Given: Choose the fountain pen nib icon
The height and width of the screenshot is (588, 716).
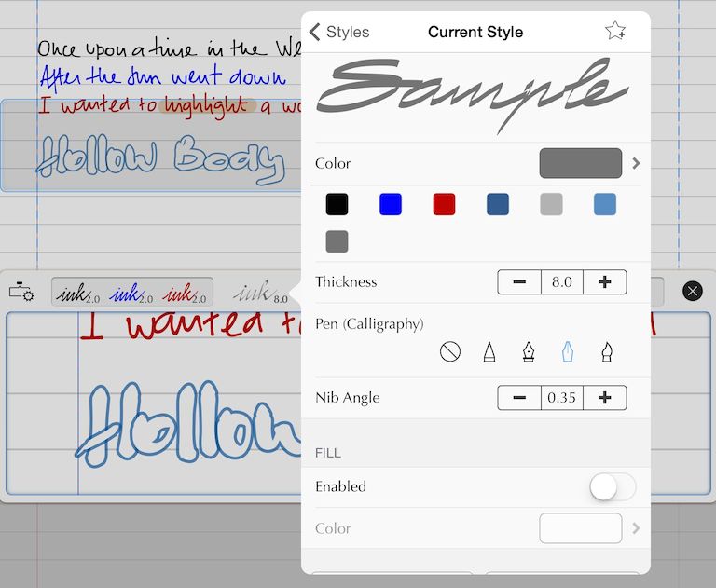Looking at the screenshot, I should point(529,352).
